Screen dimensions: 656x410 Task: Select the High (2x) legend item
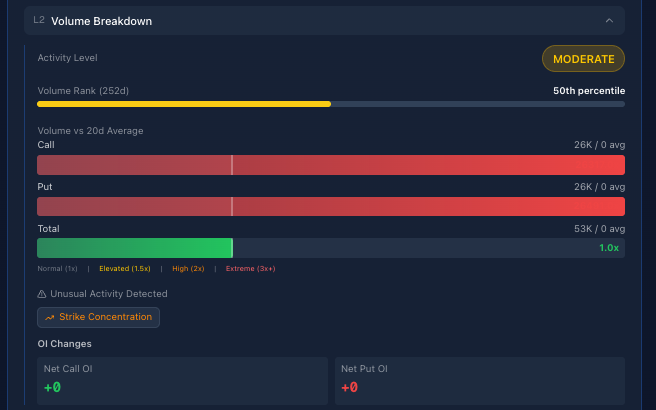click(188, 268)
